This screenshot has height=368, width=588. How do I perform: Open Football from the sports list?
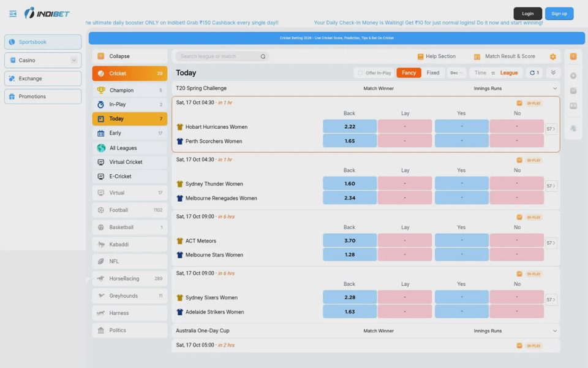pos(130,210)
